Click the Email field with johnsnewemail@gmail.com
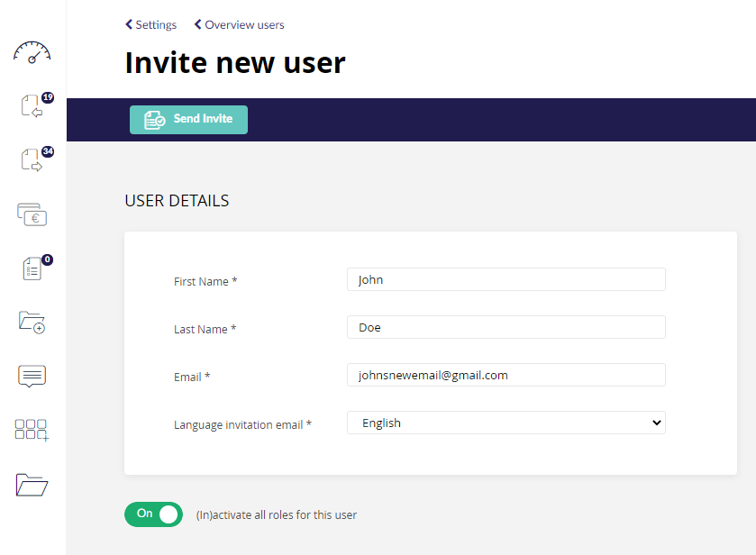The image size is (756, 555). pyautogui.click(x=506, y=375)
